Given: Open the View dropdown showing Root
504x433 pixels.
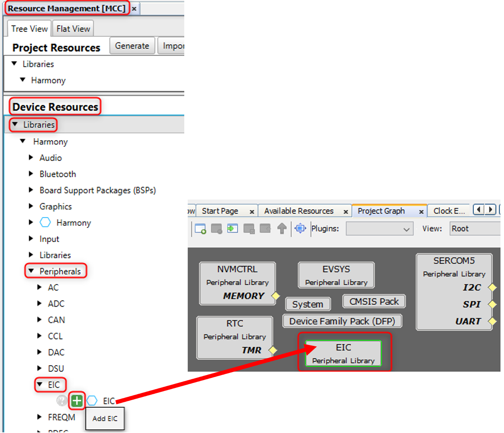Looking at the screenshot, I should pos(474,229).
